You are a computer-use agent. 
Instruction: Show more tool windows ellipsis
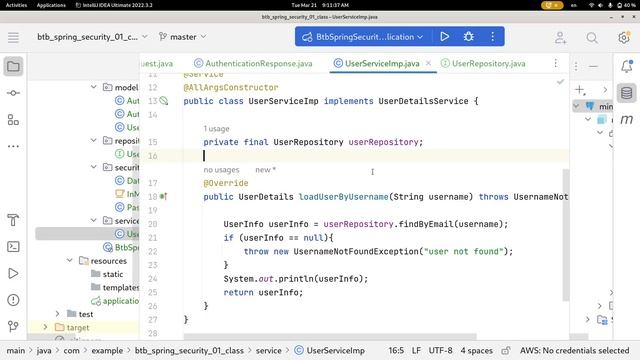[13, 146]
